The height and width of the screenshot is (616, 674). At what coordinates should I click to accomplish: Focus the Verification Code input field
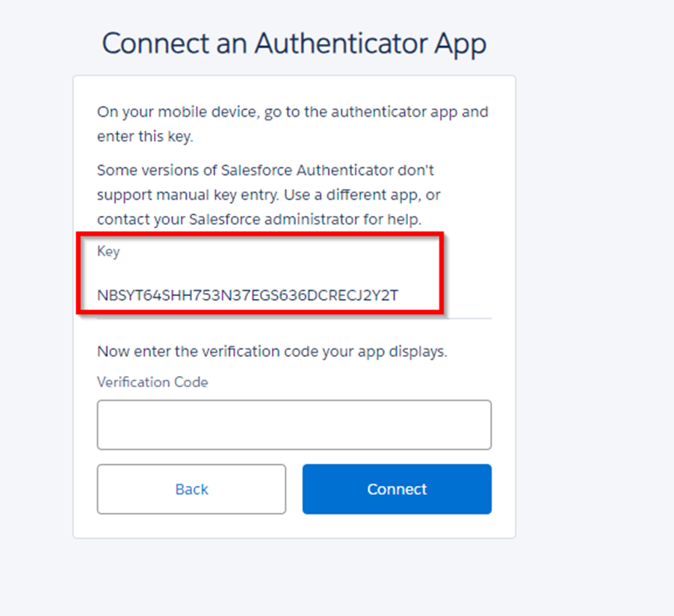tap(294, 425)
